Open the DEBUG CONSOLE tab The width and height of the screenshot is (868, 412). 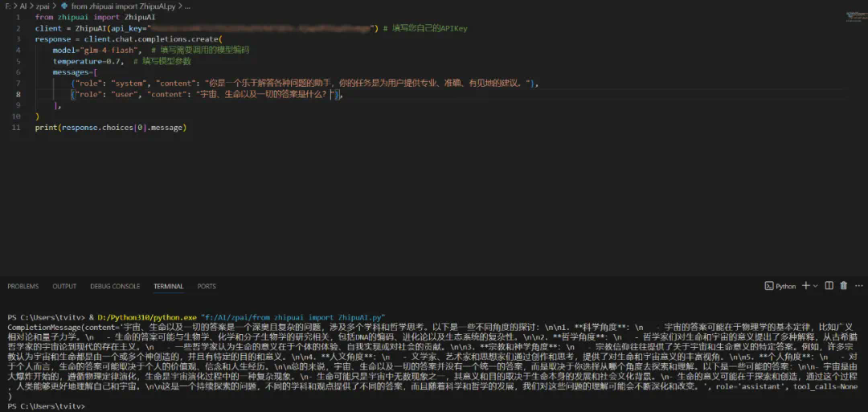(x=115, y=286)
